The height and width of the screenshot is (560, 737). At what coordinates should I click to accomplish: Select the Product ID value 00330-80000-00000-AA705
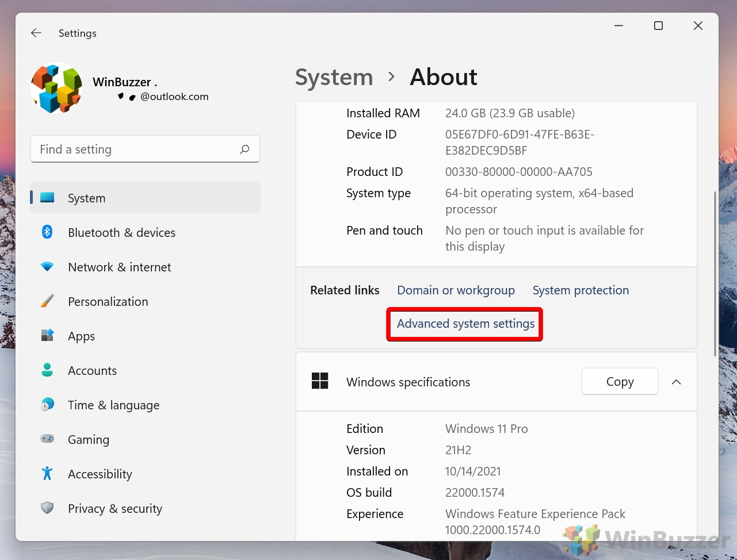(x=518, y=172)
